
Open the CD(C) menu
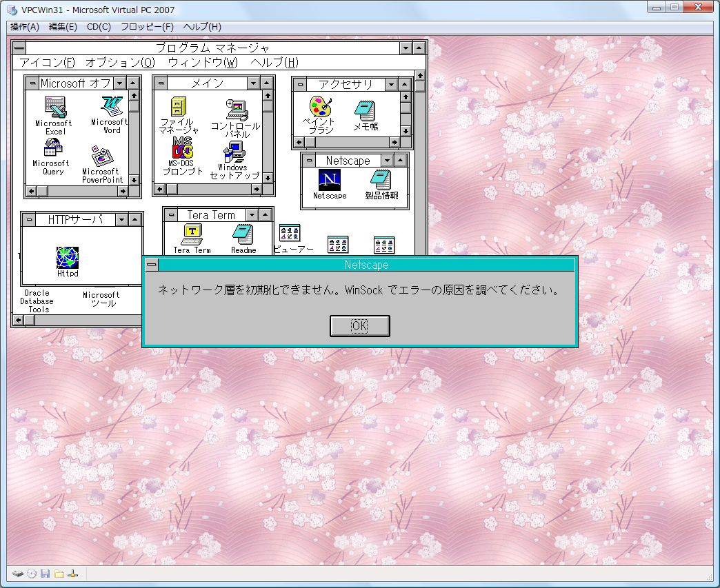click(99, 27)
